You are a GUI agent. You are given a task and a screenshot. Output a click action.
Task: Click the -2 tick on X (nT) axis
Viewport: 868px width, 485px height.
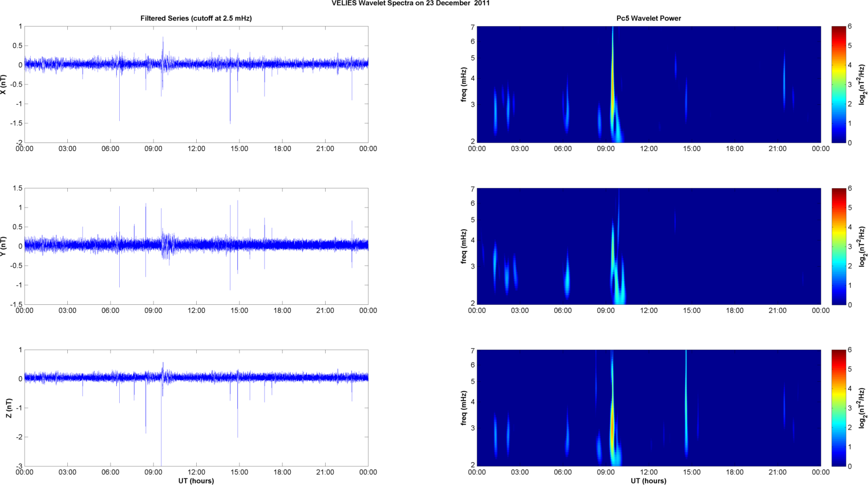coord(18,142)
